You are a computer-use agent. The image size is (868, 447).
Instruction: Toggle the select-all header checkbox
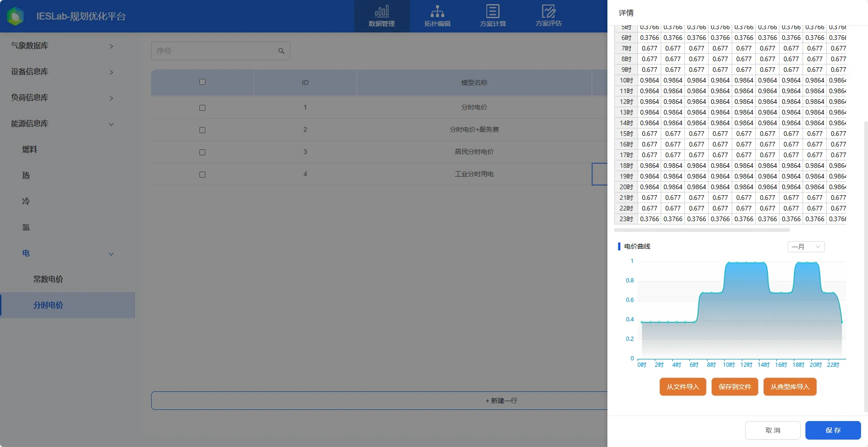202,82
